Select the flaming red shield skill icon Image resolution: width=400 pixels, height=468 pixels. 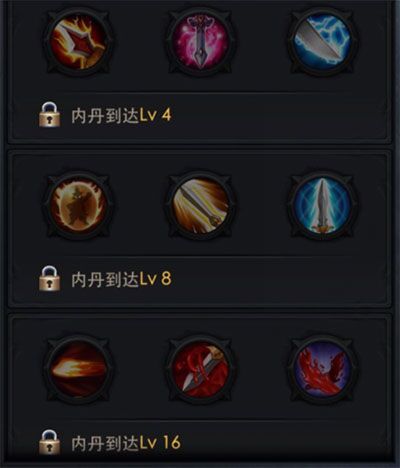78,42
